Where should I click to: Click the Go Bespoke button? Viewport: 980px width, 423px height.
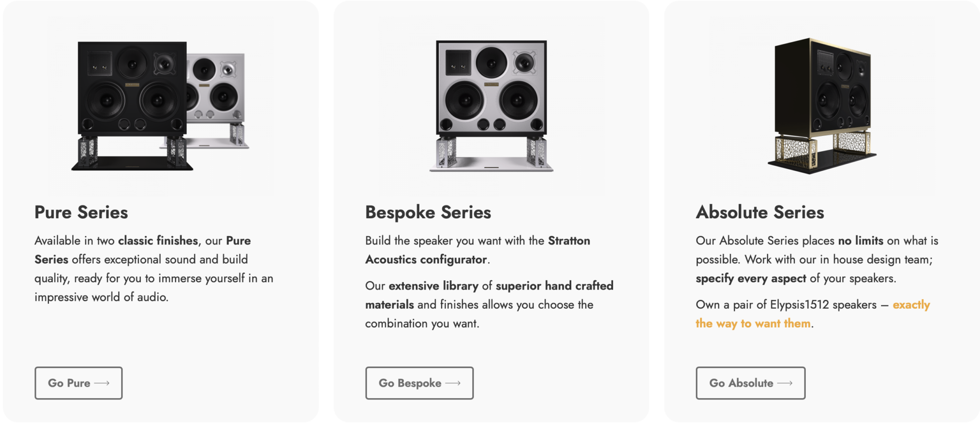coord(419,383)
